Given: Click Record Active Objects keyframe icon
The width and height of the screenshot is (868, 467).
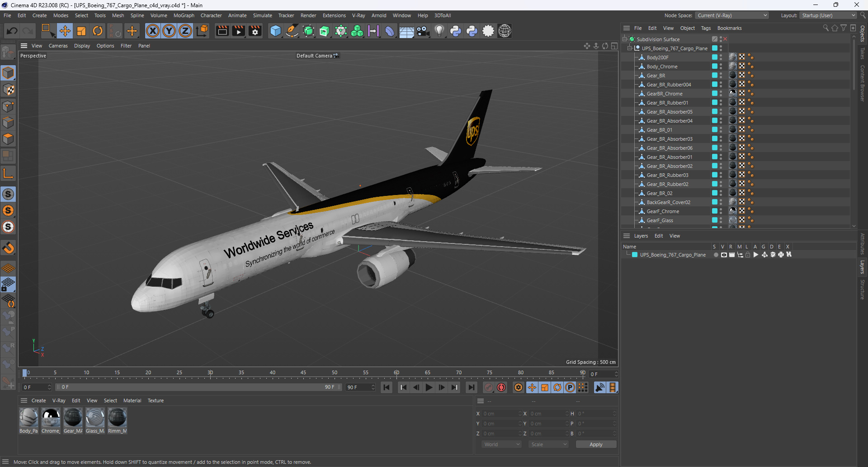Looking at the screenshot, I should tap(489, 387).
